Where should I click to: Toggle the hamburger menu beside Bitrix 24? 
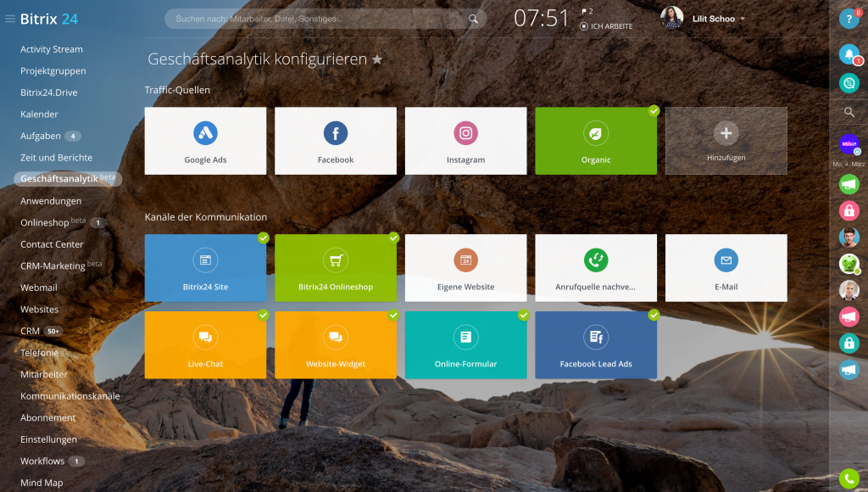(10, 19)
